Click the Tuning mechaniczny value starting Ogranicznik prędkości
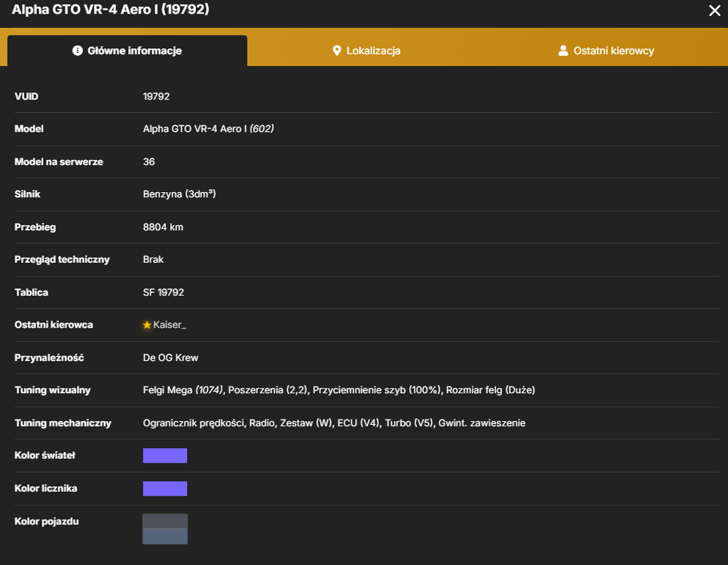Screen dimensions: 728x565 (335, 423)
